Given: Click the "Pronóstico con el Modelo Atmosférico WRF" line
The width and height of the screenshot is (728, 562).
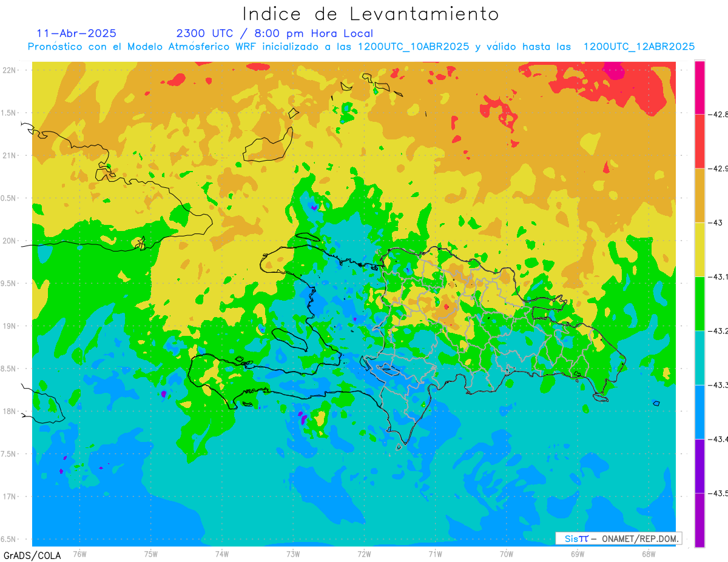Looking at the screenshot, I should click(x=362, y=47).
